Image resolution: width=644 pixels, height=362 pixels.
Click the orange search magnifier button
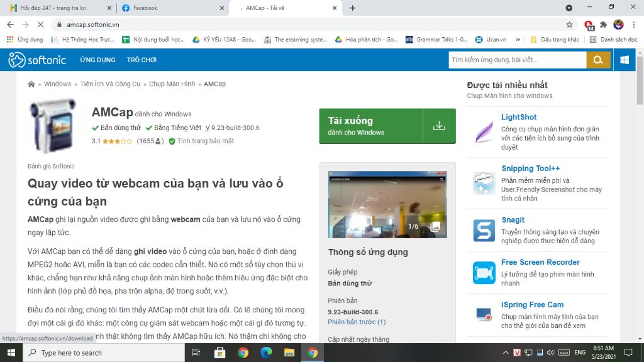click(598, 60)
